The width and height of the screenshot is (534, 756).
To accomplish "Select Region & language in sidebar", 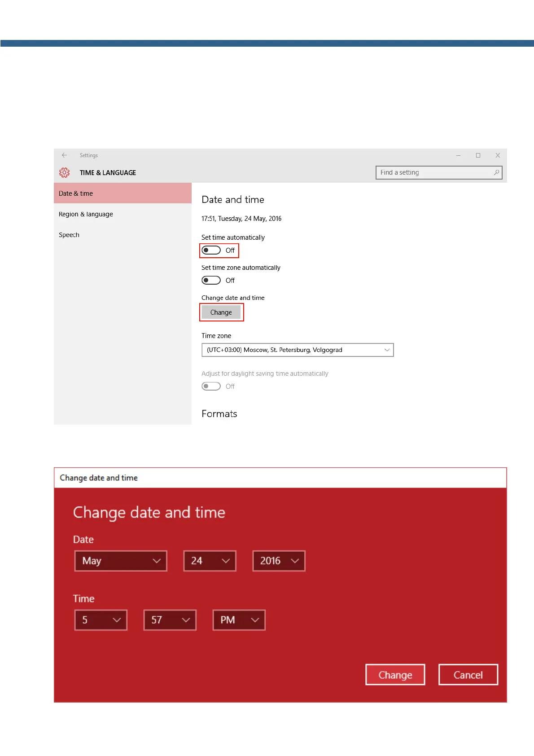I will (123, 214).
